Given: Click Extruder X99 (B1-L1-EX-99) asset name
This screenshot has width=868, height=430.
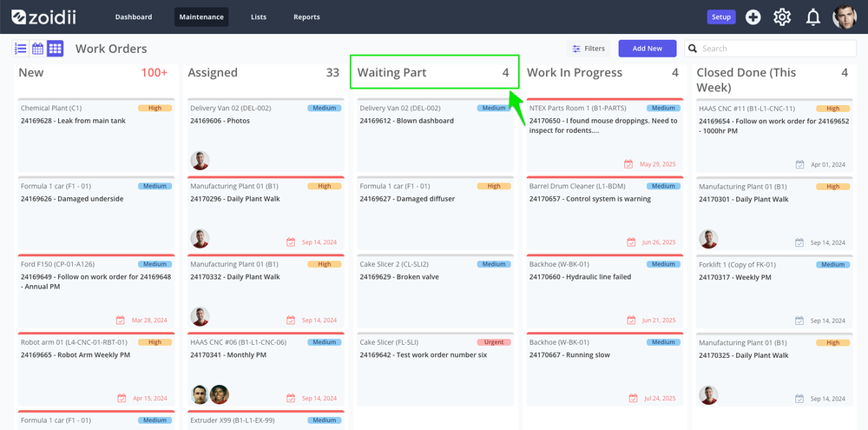Looking at the screenshot, I should (x=233, y=420).
